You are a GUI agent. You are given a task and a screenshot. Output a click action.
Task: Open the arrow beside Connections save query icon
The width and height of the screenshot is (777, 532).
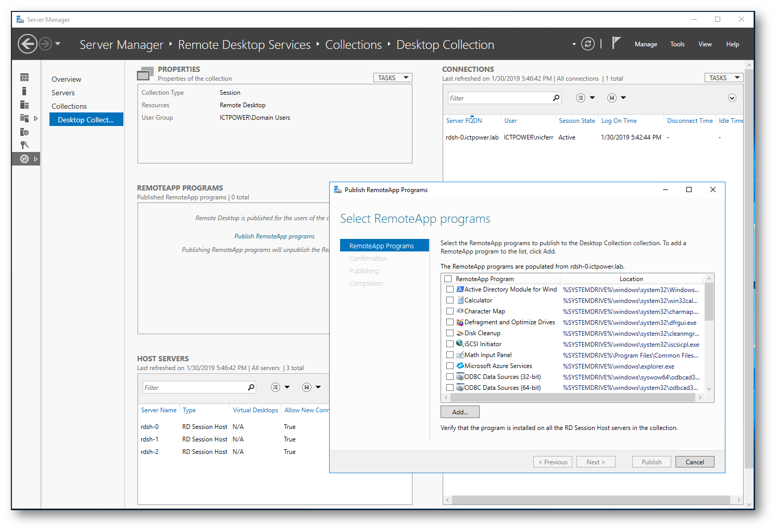pyautogui.click(x=623, y=98)
